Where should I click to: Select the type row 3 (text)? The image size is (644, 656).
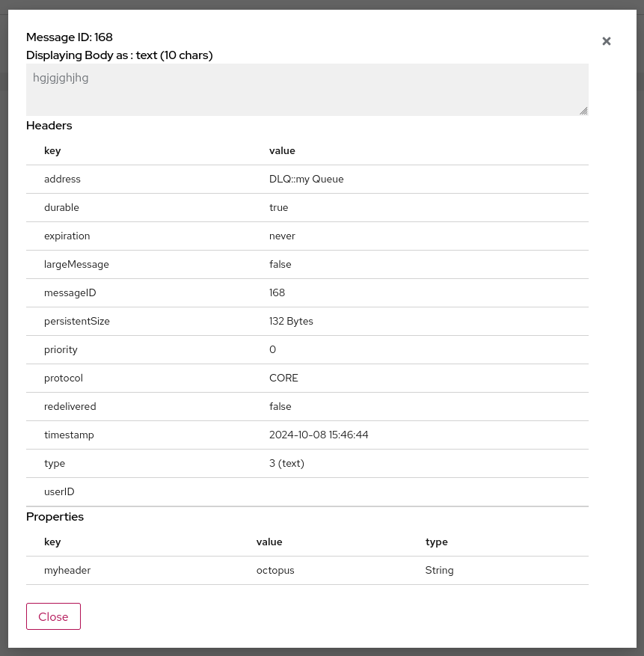[x=286, y=463]
